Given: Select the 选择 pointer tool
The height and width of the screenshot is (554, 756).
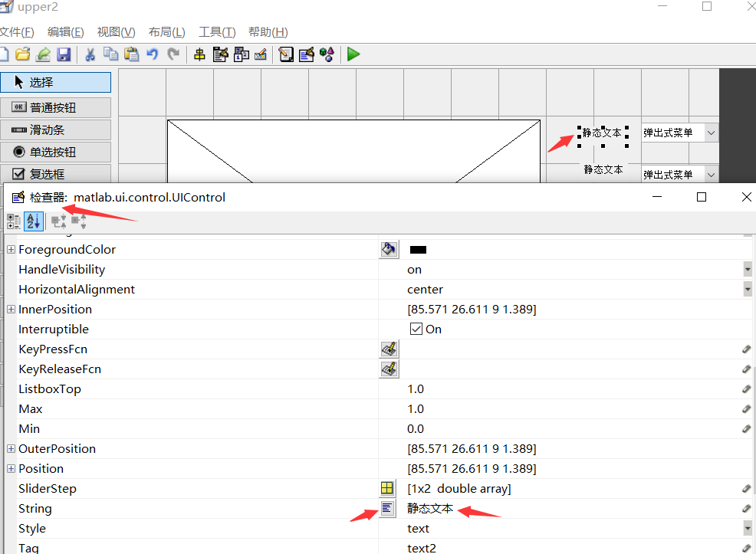Looking at the screenshot, I should pos(55,83).
